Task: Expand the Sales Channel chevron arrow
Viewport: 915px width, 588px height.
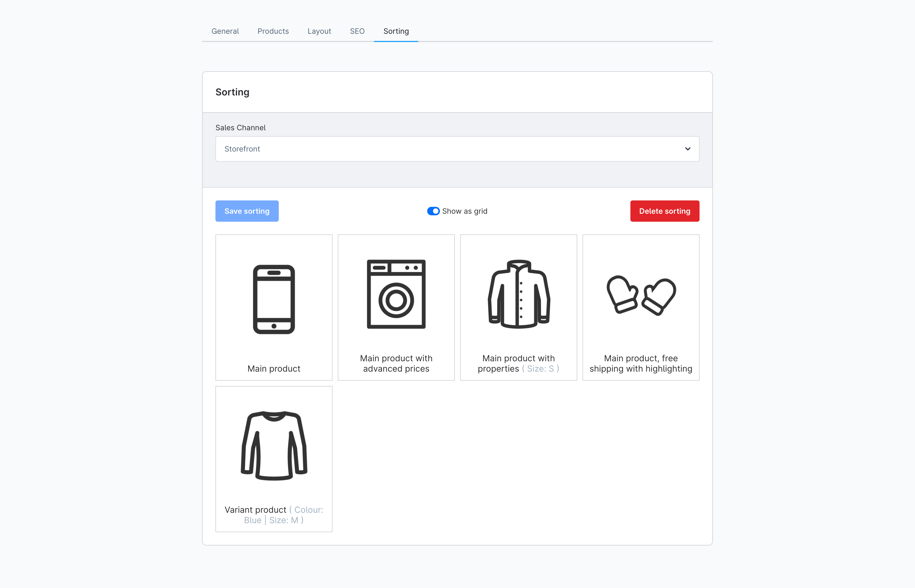Action: pyautogui.click(x=687, y=149)
